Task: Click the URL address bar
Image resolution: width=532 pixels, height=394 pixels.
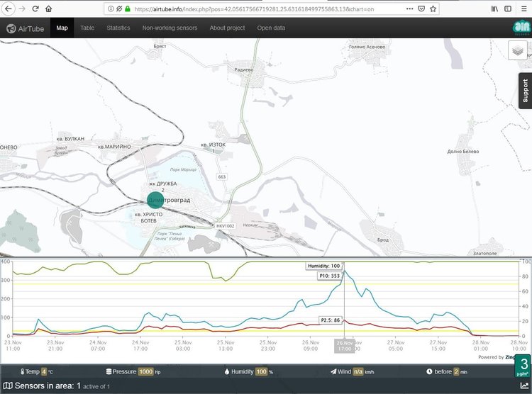Action: coord(270,9)
